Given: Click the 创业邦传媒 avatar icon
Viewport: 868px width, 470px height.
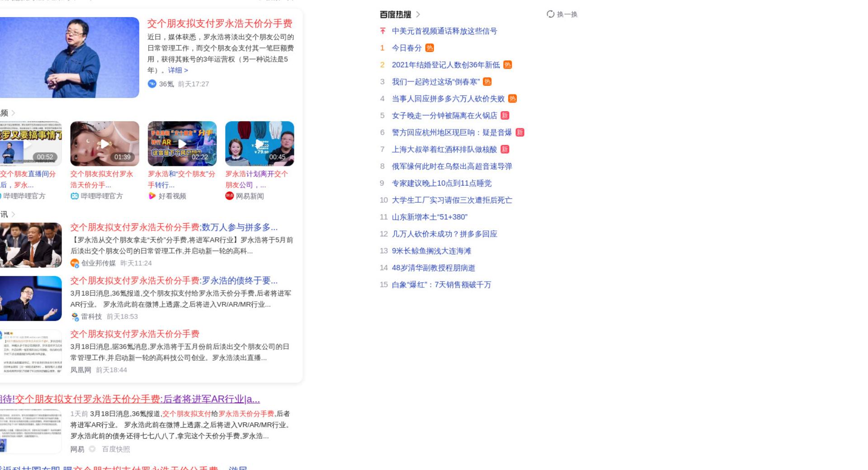Looking at the screenshot, I should pos(75,263).
